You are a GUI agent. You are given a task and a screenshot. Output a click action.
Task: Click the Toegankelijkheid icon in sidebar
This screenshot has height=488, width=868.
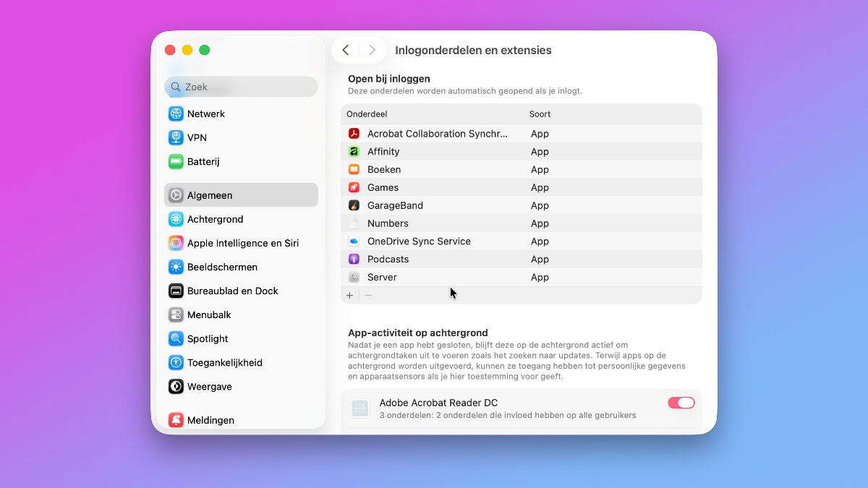(176, 362)
